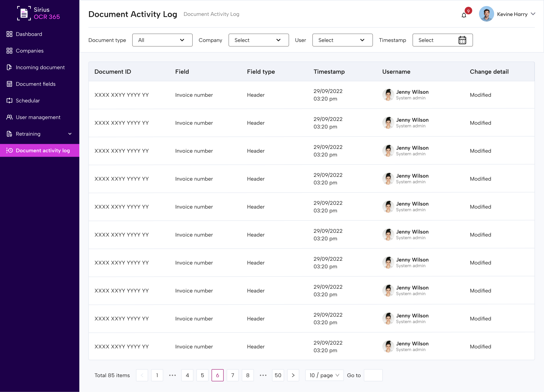The width and height of the screenshot is (544, 392).
Task: Click the User management people icon
Action: click(9, 117)
